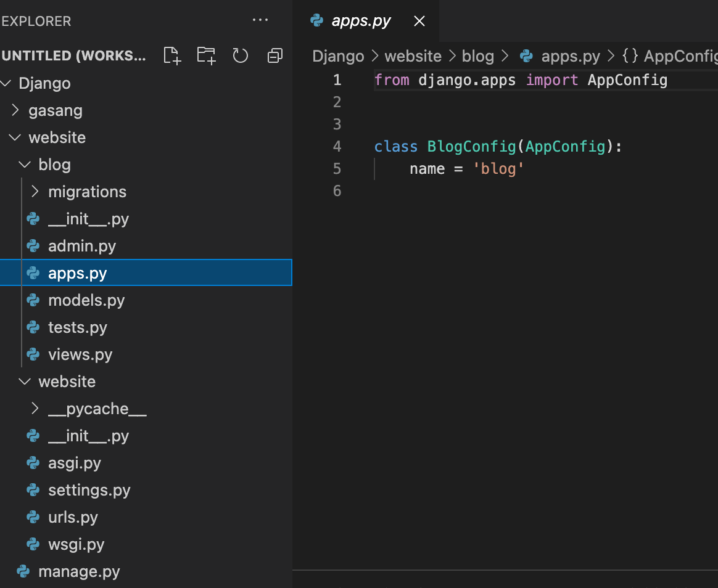Click the Python icon beside tests.py
This screenshot has width=718, height=588.
(x=33, y=327)
